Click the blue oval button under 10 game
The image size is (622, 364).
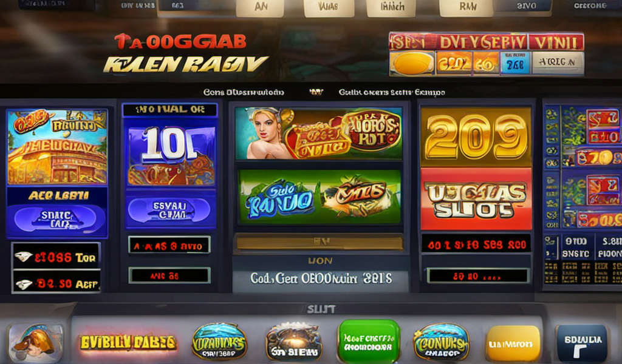(169, 210)
